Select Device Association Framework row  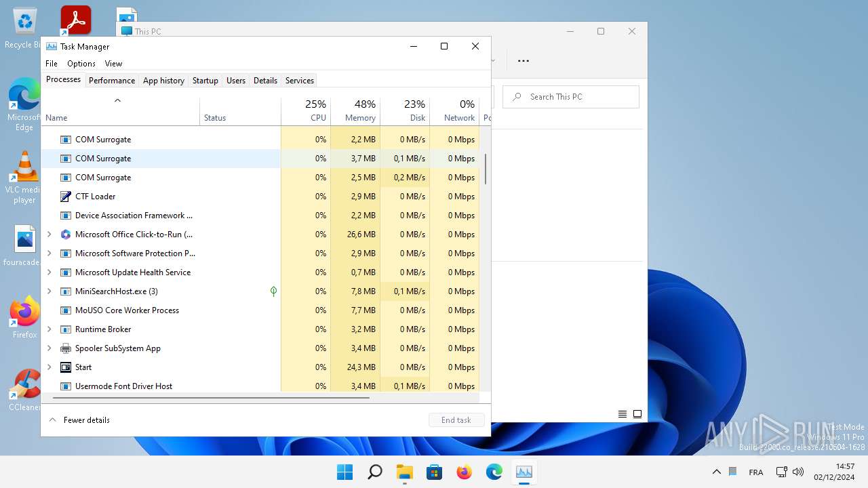[260, 216]
